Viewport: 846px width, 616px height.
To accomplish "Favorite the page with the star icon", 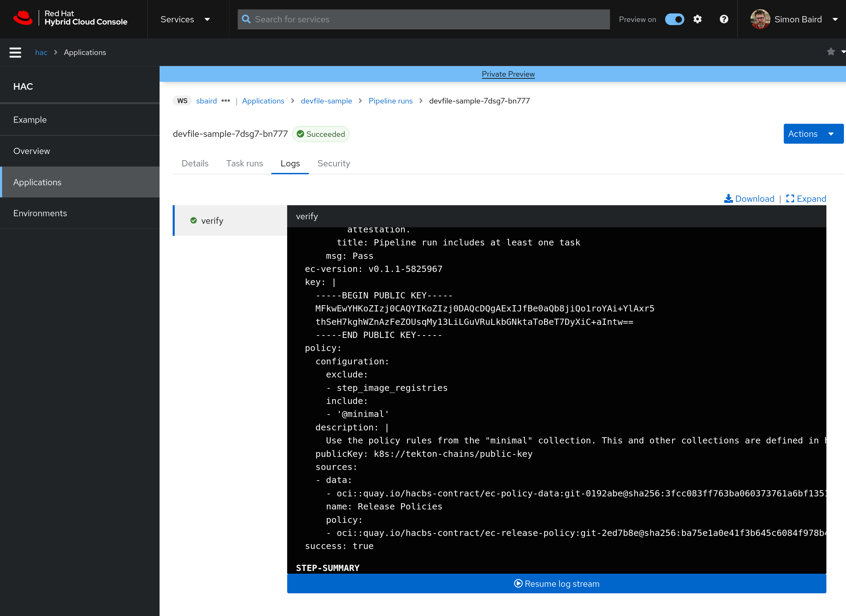I will pyautogui.click(x=831, y=52).
